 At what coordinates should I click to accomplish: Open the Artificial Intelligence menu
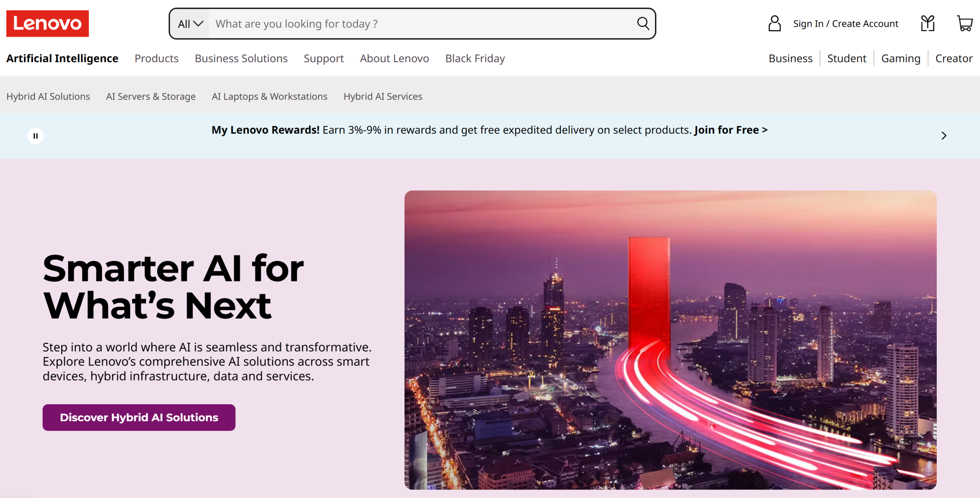(62, 59)
